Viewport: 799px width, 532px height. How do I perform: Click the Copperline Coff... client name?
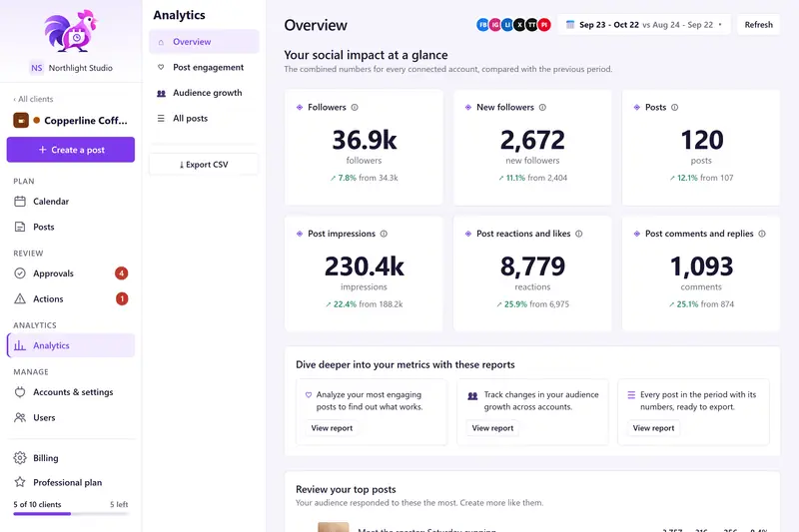tap(86, 121)
